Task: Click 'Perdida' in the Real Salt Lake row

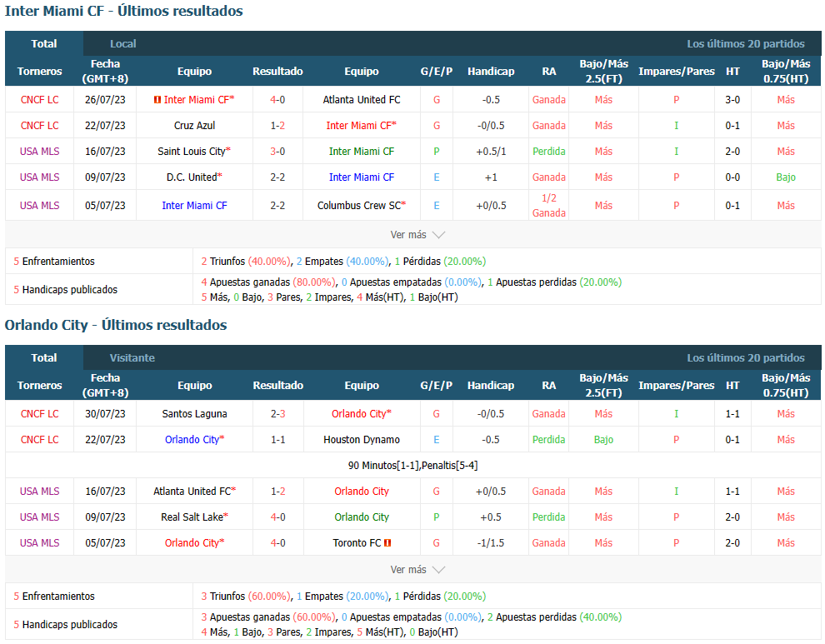Action: [x=549, y=517]
